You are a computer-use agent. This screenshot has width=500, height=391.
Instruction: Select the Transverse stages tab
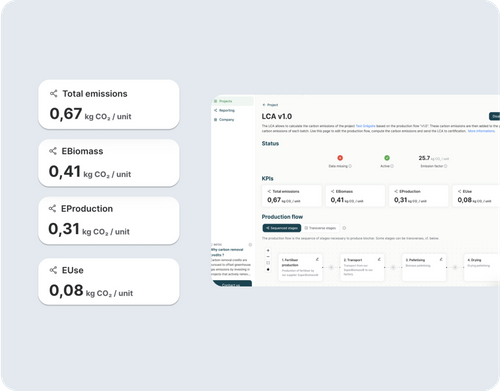pos(320,228)
